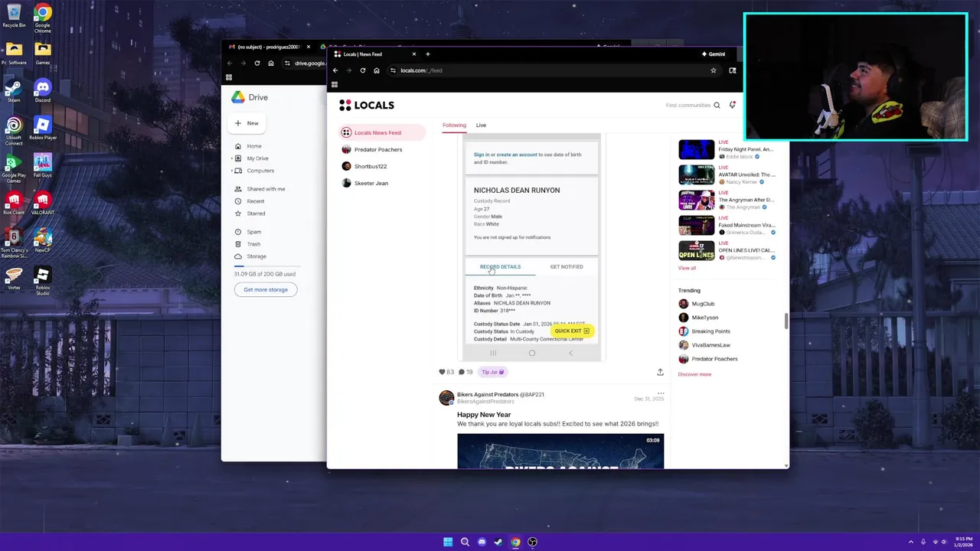Like the post with heart icon

[x=442, y=372]
